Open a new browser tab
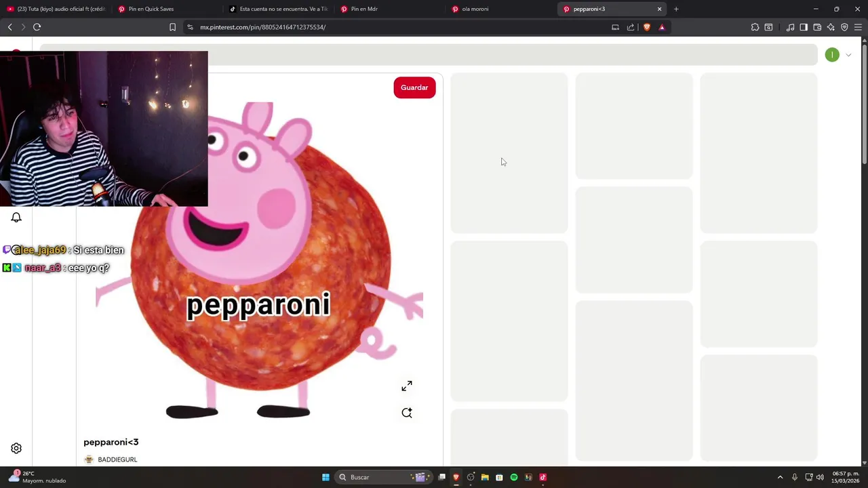This screenshot has height=488, width=868. coord(676,9)
